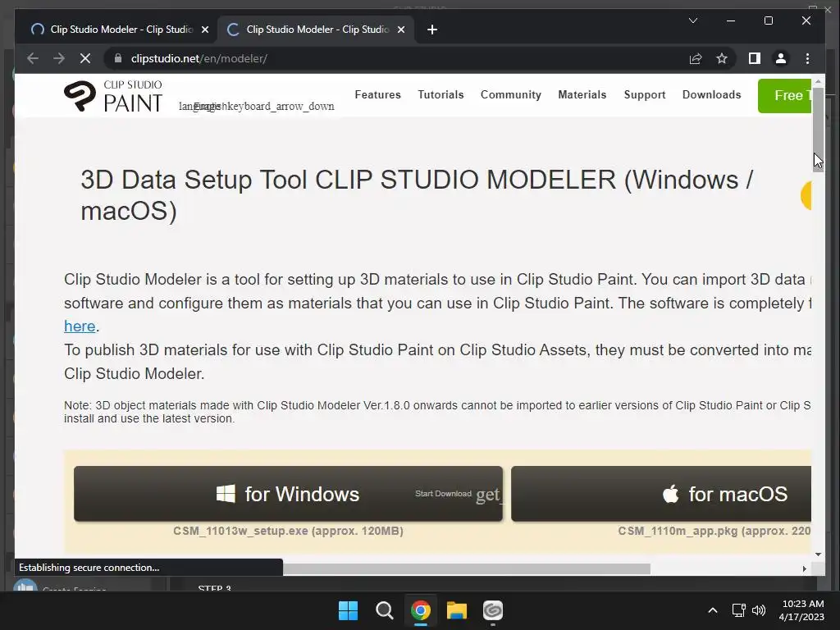The image size is (840, 630).
Task: Click the CSM_1110m_app.pkg file name text
Action: click(x=677, y=531)
